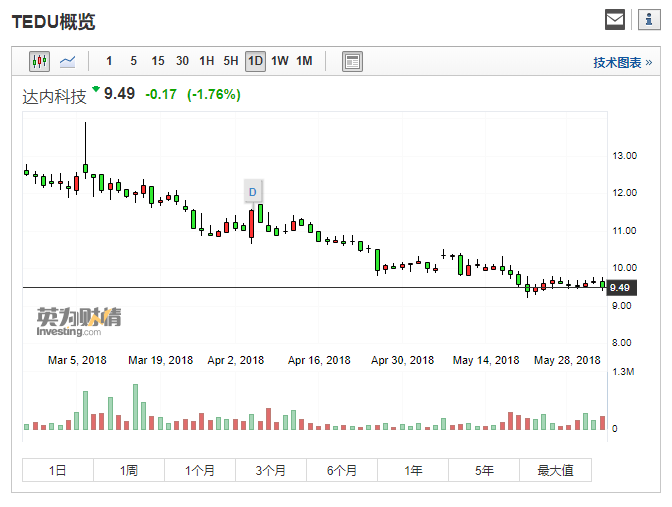The image size is (672, 507).
Task: Choose the 1日 time range tab
Action: tap(57, 470)
